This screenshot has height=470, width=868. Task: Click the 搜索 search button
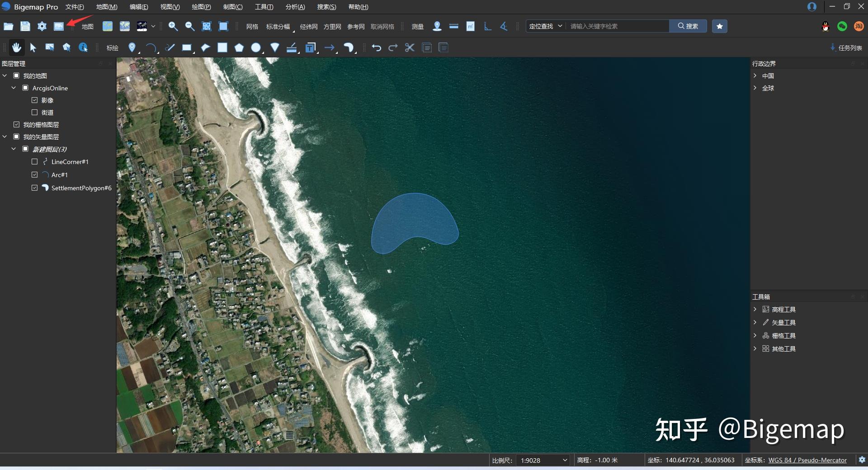point(688,26)
